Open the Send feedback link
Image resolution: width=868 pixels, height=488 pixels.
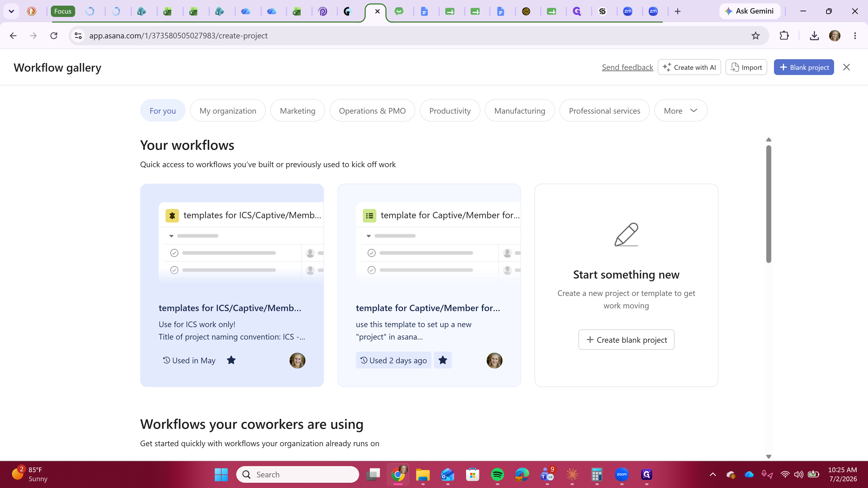[x=627, y=67]
